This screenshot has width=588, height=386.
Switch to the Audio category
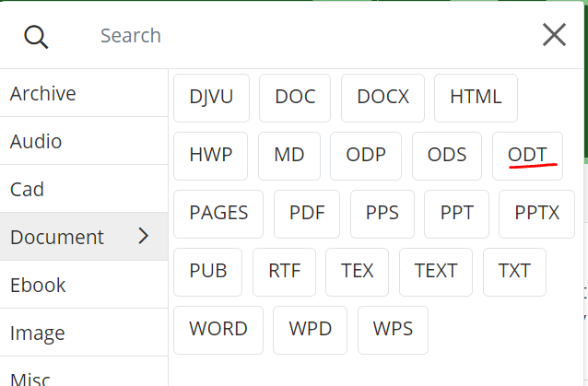36,142
